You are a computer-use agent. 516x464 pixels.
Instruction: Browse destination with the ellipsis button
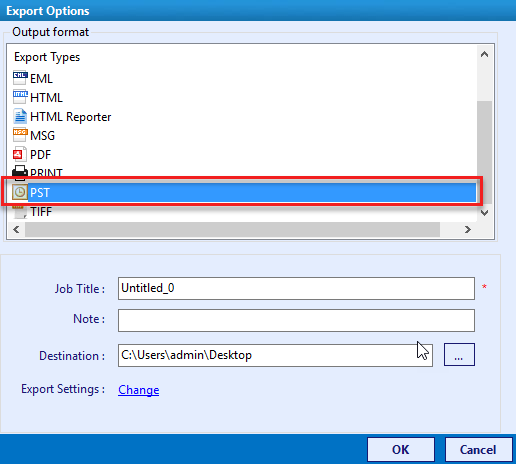coord(459,355)
